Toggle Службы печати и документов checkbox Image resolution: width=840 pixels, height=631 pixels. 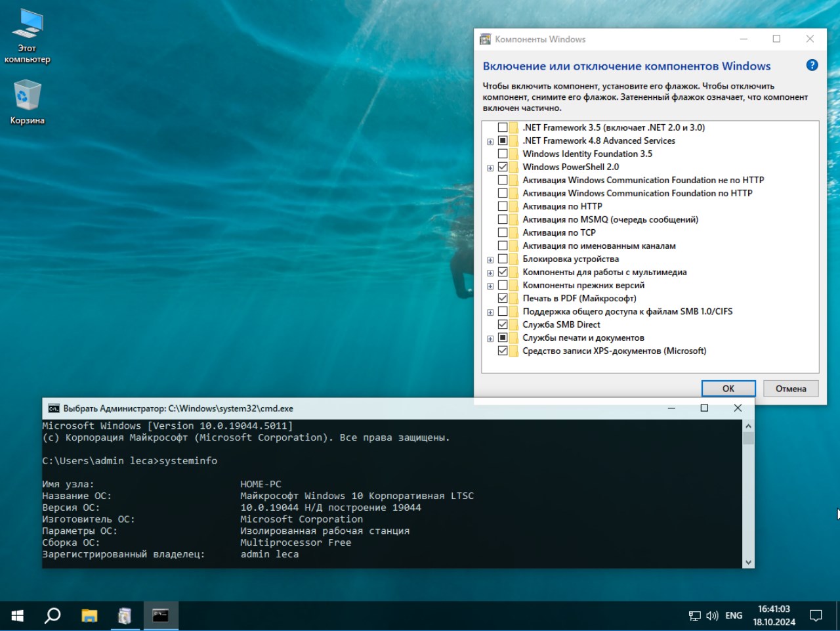tap(503, 337)
